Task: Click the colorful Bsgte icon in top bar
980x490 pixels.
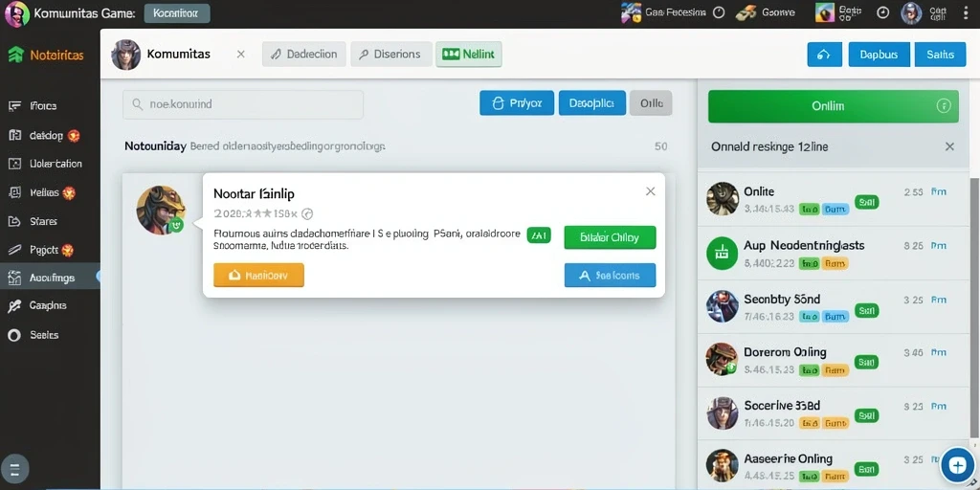Action: click(824, 12)
